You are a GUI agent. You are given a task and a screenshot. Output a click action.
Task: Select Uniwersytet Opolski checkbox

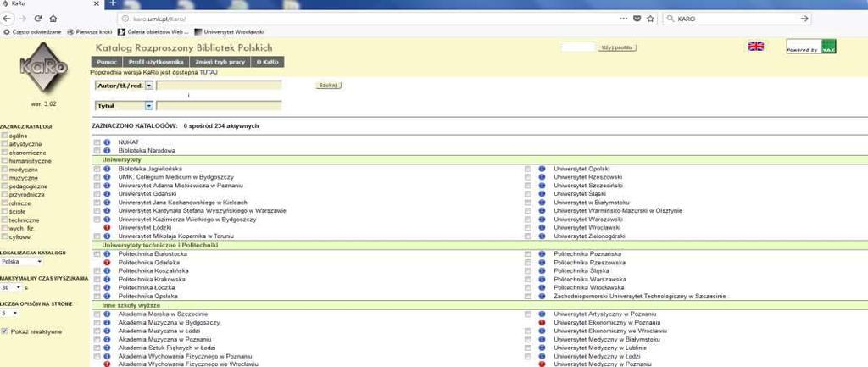point(528,169)
